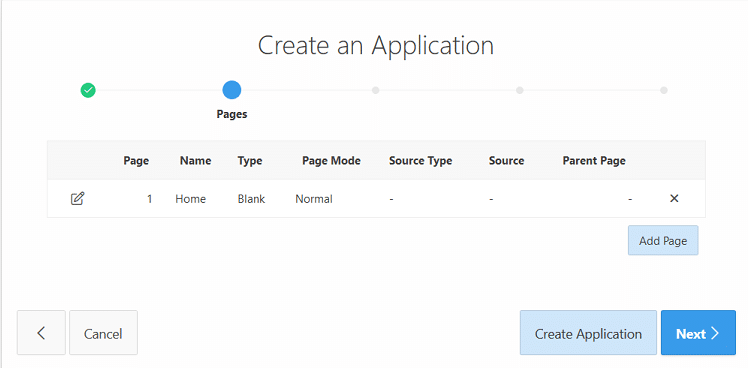Click the Create an Application heading
The height and width of the screenshot is (368, 748).
point(376,45)
